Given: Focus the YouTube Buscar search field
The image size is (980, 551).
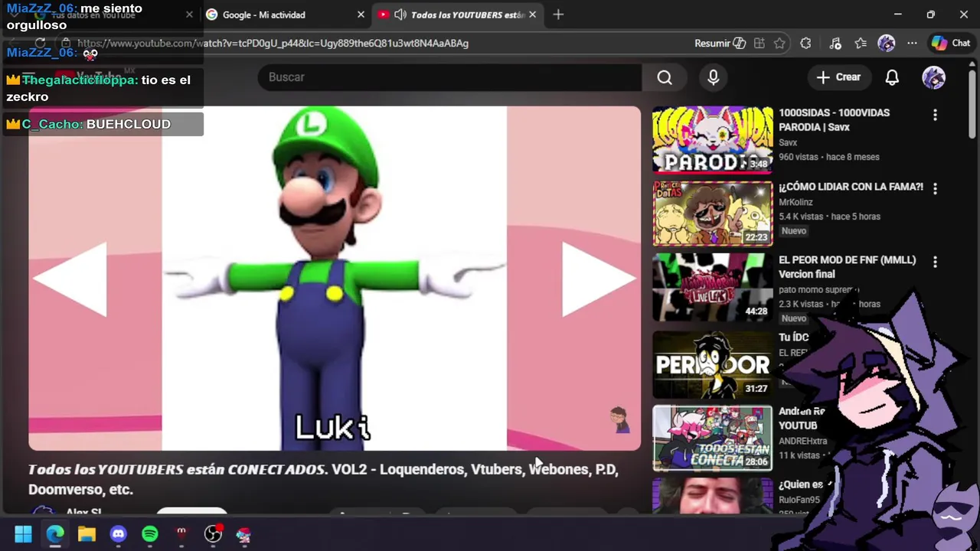Looking at the screenshot, I should (x=449, y=77).
